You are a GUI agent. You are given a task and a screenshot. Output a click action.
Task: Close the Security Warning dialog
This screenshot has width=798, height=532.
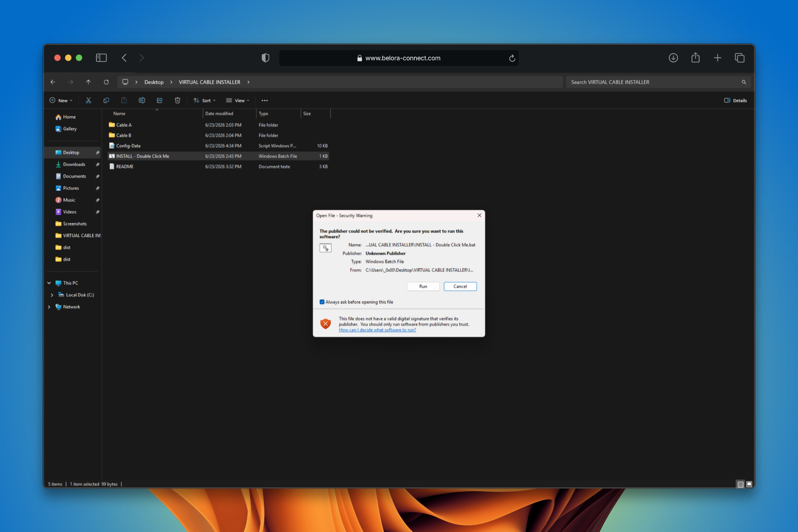[479, 215]
